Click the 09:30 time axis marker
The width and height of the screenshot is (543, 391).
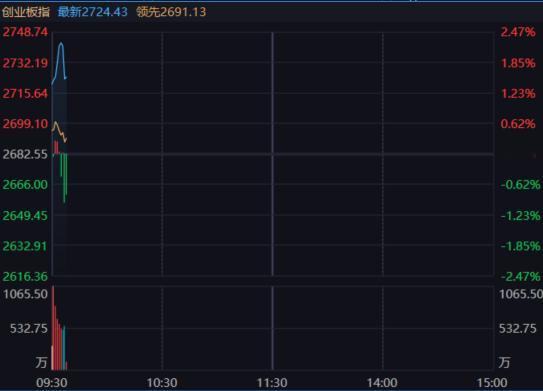click(x=52, y=383)
